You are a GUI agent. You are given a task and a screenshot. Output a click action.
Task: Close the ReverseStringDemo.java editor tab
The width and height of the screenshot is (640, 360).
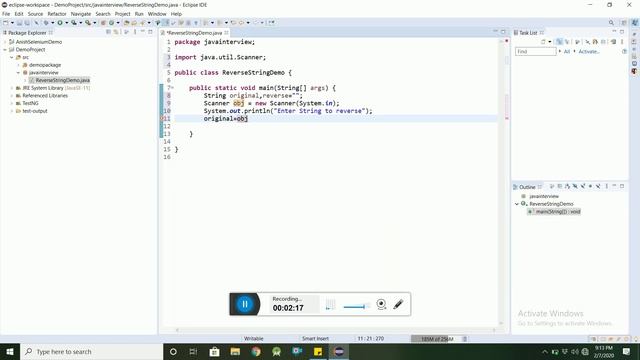tap(226, 33)
